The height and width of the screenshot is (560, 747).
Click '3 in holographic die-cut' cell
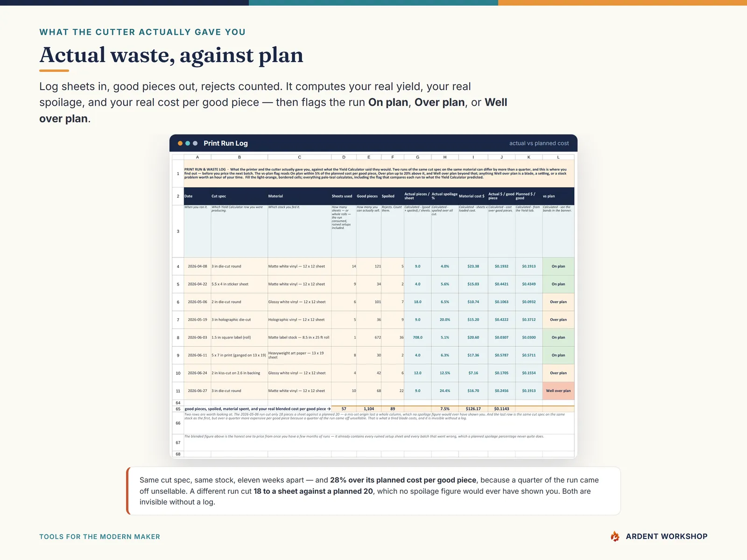pyautogui.click(x=240, y=320)
